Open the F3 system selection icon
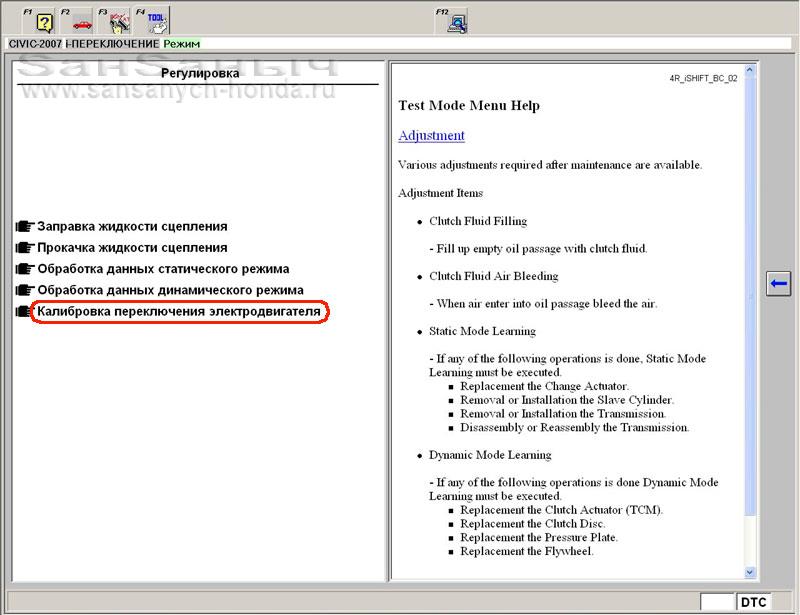This screenshot has height=615, width=800. pos(114,20)
